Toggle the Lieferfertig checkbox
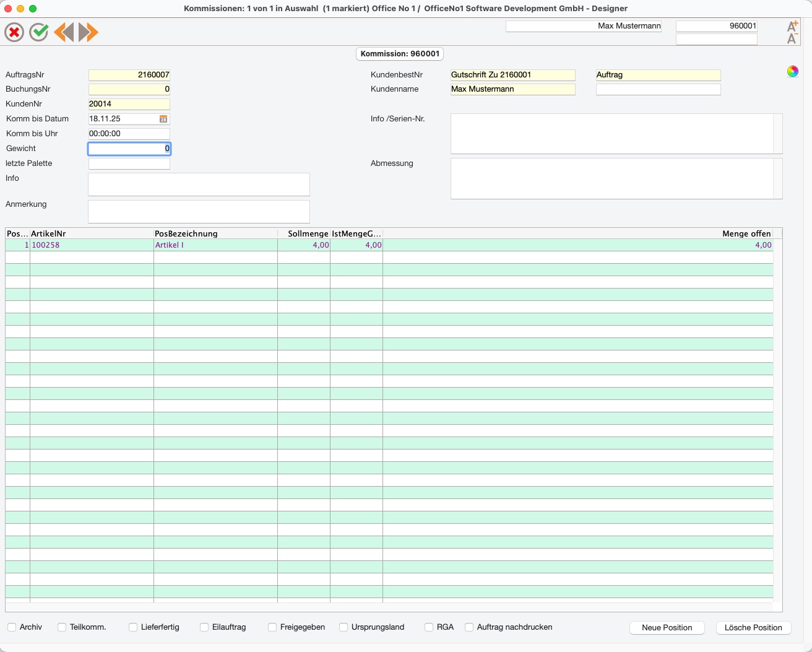812x652 pixels. (x=133, y=627)
